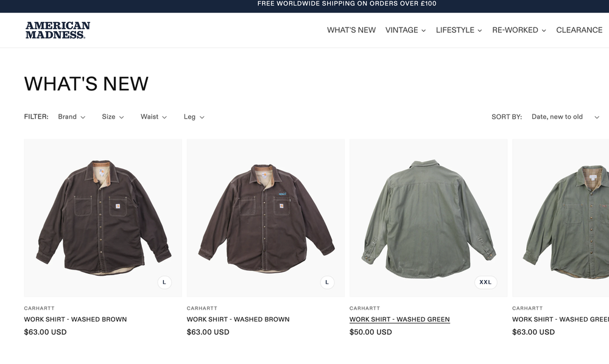This screenshot has height=364, width=609.
Task: Go to the Clearance page
Action: click(x=579, y=30)
